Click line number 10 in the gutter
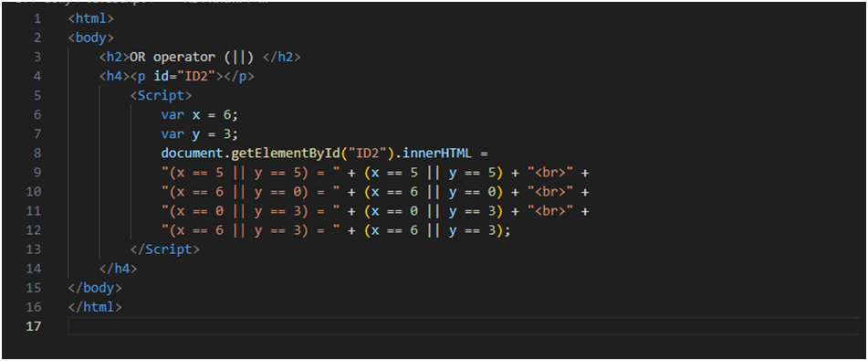The height and width of the screenshot is (361, 868). (34, 192)
